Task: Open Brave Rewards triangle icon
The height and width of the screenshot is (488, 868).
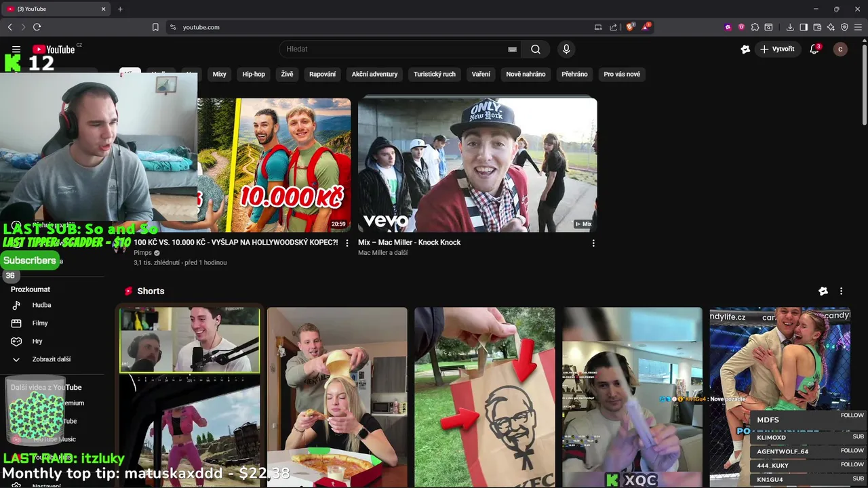Action: pyautogui.click(x=646, y=27)
